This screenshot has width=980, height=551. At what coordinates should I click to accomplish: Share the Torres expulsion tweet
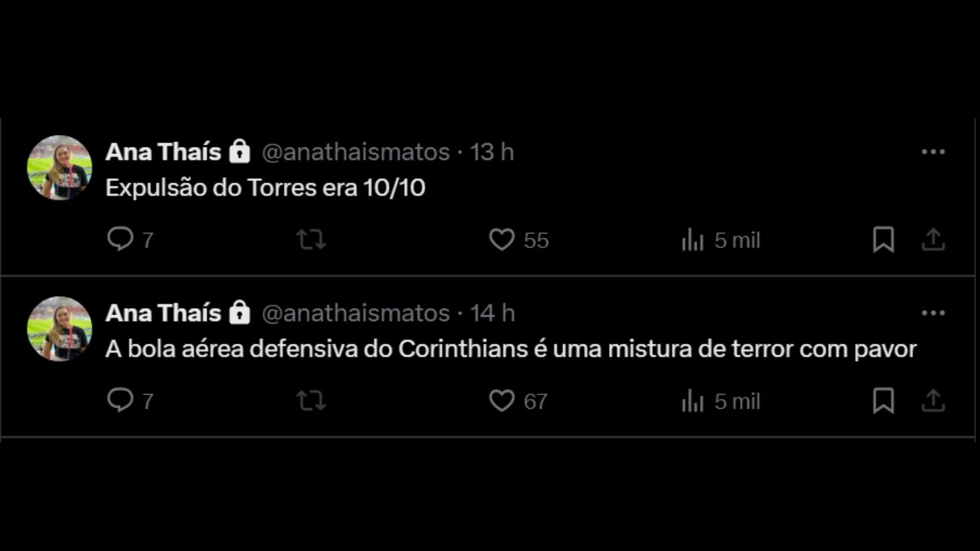click(x=933, y=239)
